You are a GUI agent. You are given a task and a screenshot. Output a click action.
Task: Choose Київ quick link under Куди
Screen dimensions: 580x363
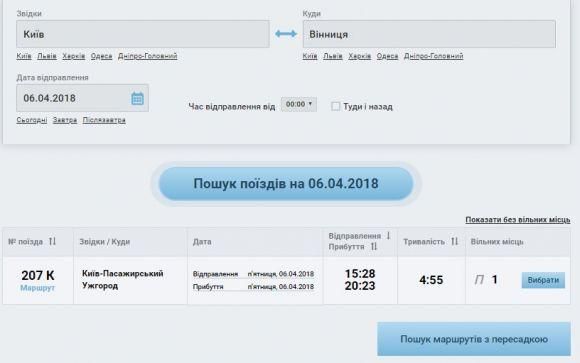(x=310, y=56)
